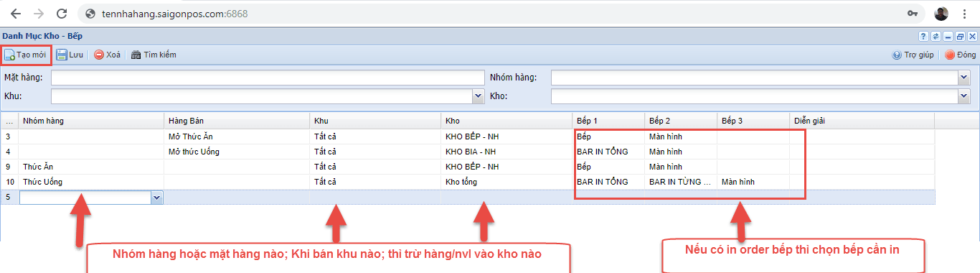Image resolution: width=980 pixels, height=273 pixels.
Task: Click the saved passwords key icon
Action: click(x=913, y=13)
